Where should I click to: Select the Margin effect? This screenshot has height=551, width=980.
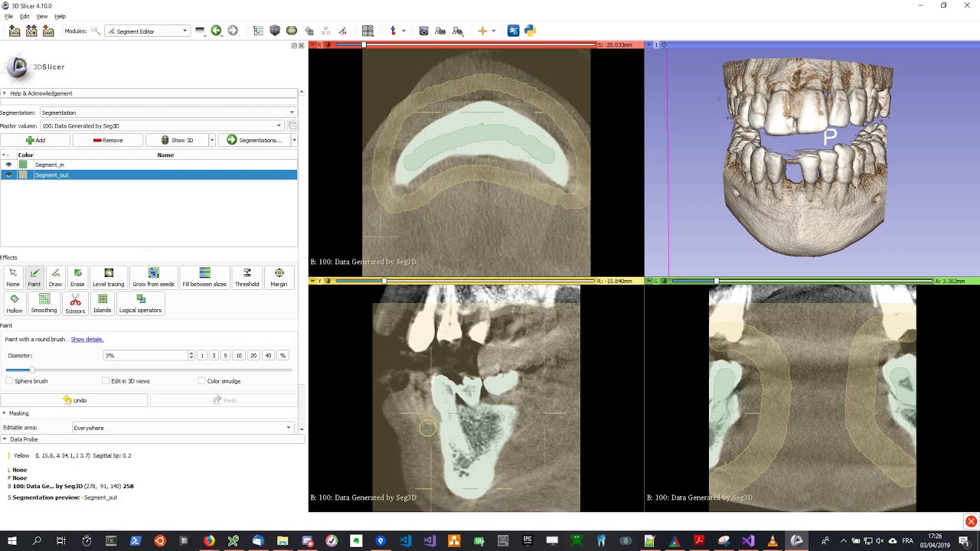(x=279, y=277)
